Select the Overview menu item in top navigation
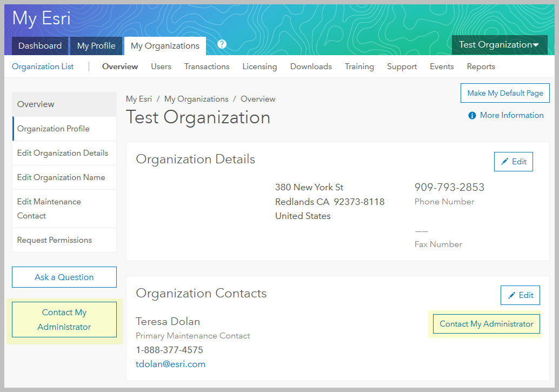 click(x=120, y=67)
